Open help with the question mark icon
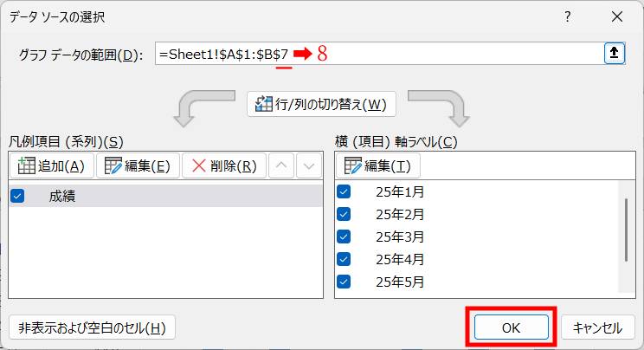The image size is (644, 350). click(567, 16)
